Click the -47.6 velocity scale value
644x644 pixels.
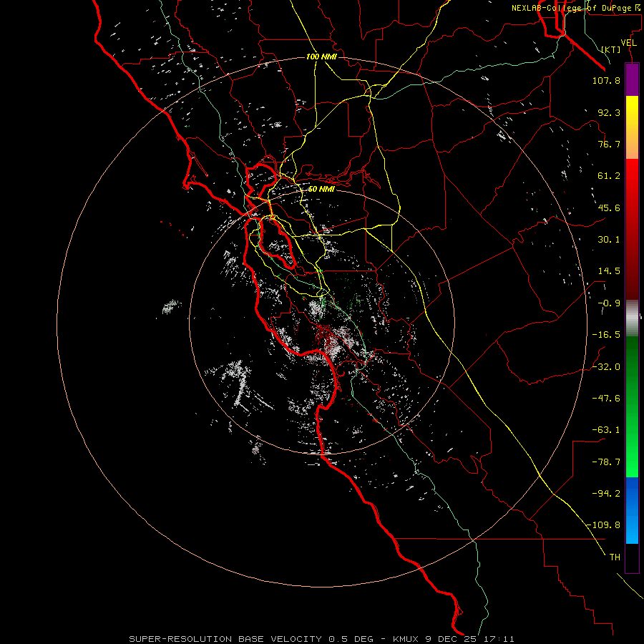(606, 399)
